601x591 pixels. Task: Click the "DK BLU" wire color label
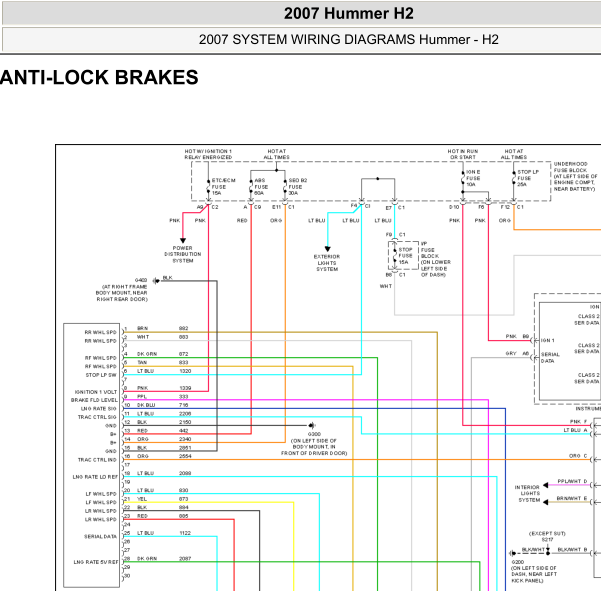pyautogui.click(x=146, y=405)
